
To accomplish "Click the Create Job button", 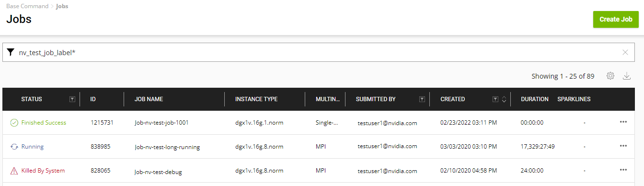I will 616,19.
